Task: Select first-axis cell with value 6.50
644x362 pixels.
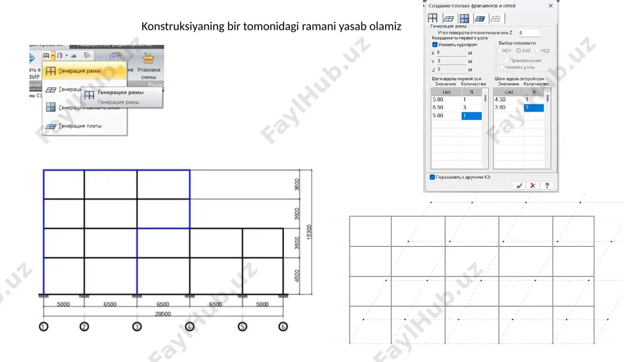Action: pos(446,108)
